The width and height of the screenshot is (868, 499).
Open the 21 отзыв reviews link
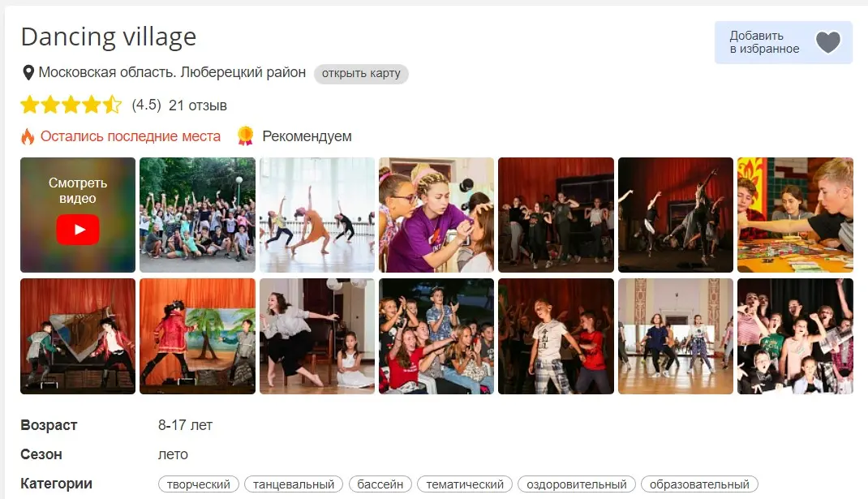[198, 105]
